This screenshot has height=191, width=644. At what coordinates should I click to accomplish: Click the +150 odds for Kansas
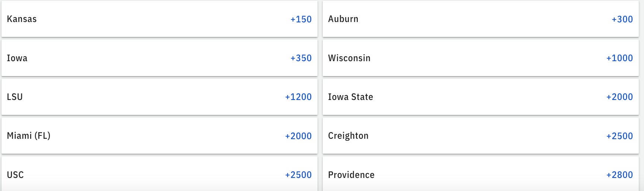point(301,19)
